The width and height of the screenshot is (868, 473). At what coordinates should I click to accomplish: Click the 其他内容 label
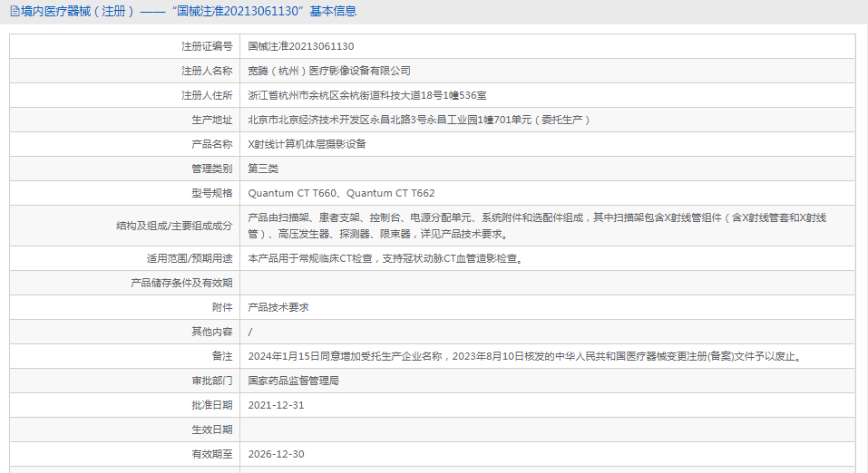[212, 332]
